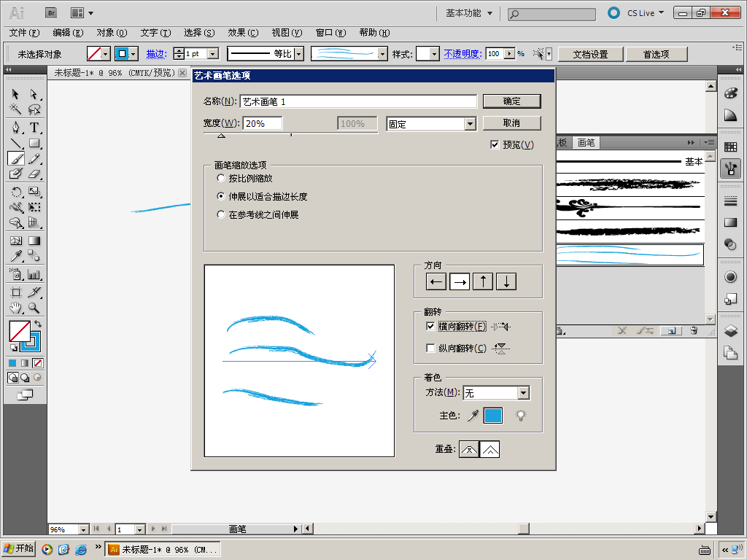Set brush direction to up arrow
Screen dimensions: 747x560
click(483, 282)
